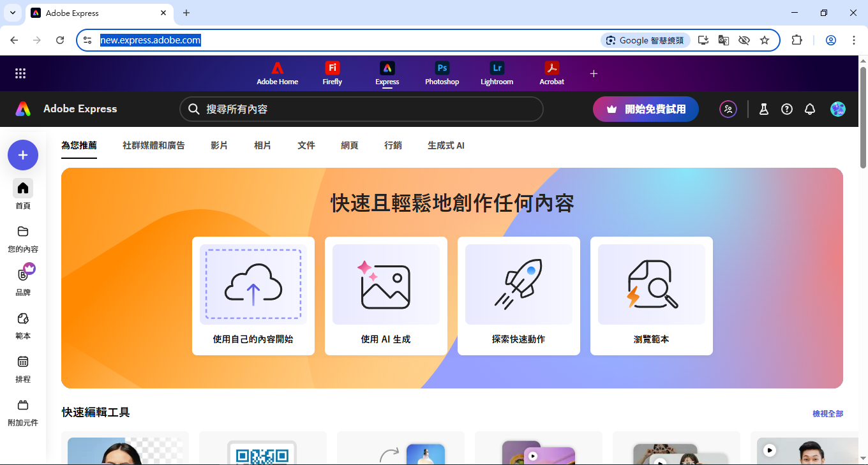Viewport: 868px width, 465px height.
Task: Expand the Chrome tab search dropdown
Action: 12,13
